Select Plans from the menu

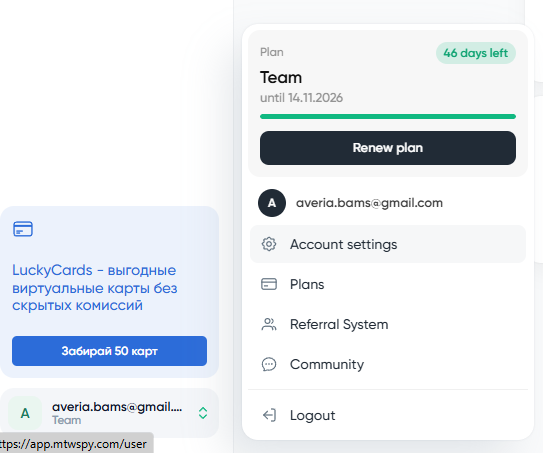click(x=388, y=284)
